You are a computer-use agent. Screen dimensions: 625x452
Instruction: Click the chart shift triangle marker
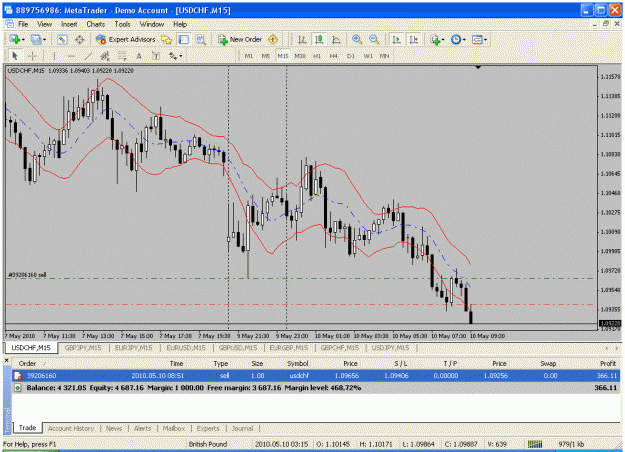[478, 68]
